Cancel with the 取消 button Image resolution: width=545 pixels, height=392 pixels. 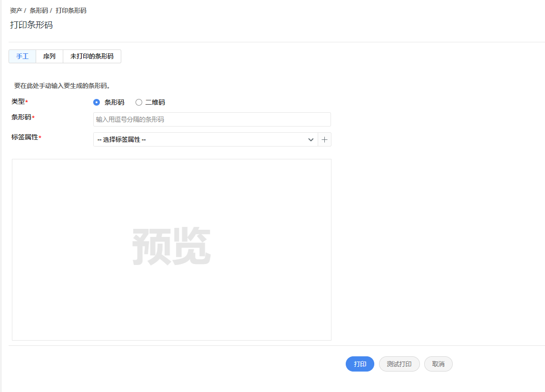(438, 364)
